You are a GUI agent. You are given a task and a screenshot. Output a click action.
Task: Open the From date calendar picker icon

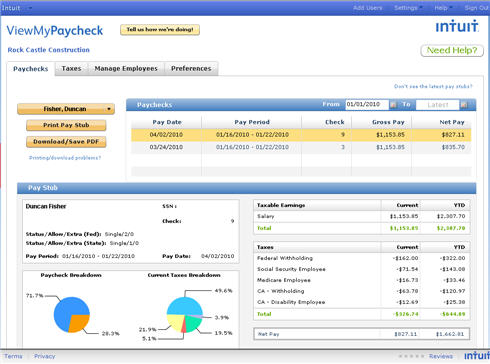pyautogui.click(x=393, y=105)
